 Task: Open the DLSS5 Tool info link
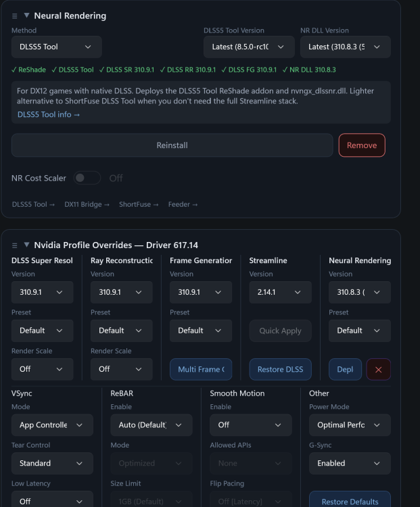(x=48, y=114)
